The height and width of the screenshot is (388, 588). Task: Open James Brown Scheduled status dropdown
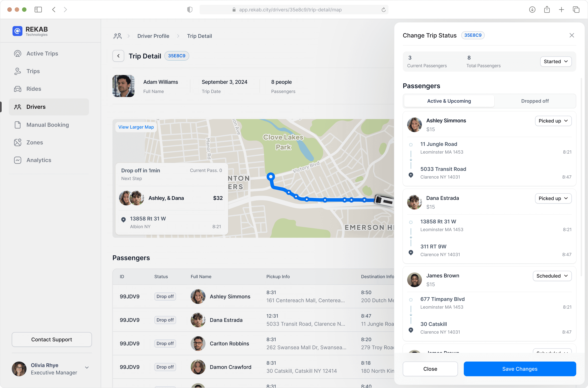pyautogui.click(x=552, y=276)
